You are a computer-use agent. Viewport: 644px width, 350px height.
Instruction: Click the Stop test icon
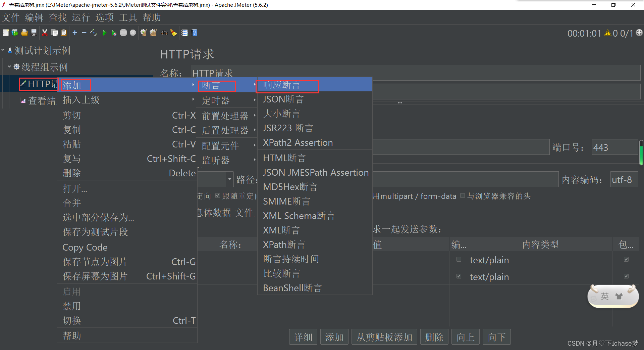click(123, 33)
